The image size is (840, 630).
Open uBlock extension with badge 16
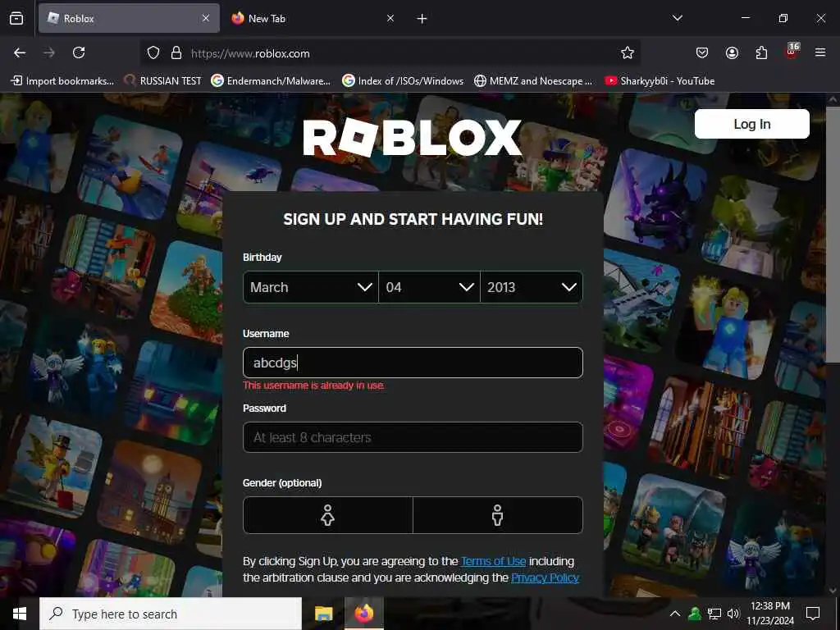(x=792, y=52)
